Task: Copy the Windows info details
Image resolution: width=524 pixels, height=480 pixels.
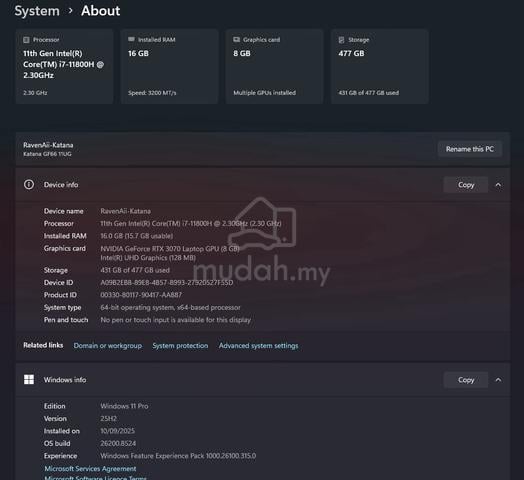Action: coord(466,380)
